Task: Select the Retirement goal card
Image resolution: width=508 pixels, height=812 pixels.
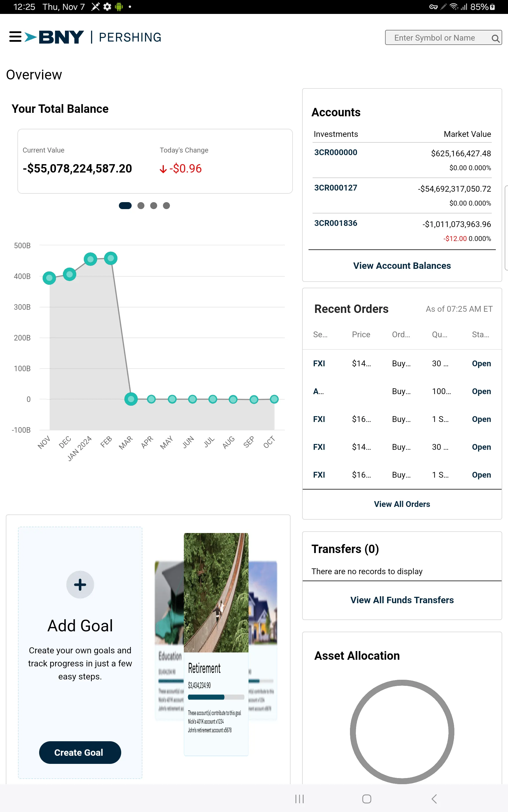Action: 216,644
